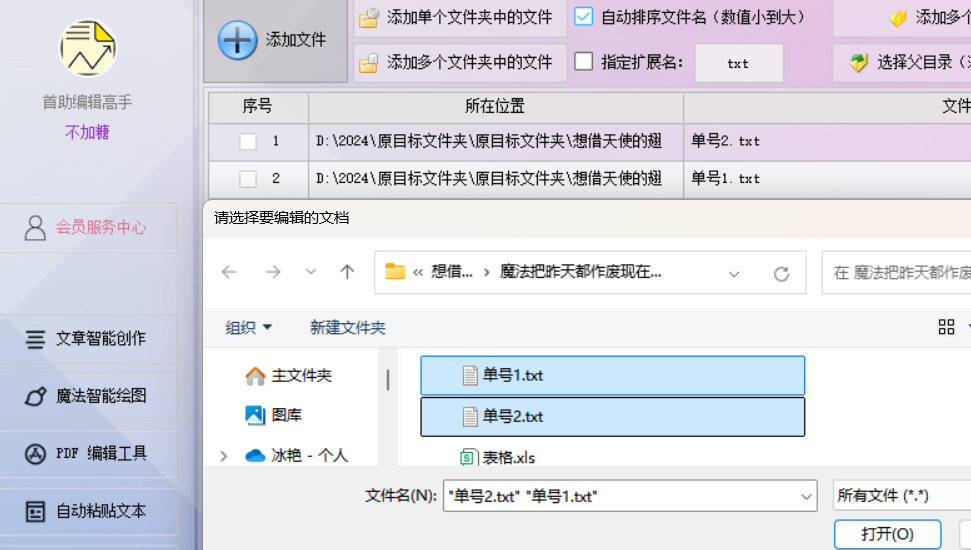Enable the 指定扩展名 checkbox
The height and width of the screenshot is (550, 971).
tap(583, 61)
